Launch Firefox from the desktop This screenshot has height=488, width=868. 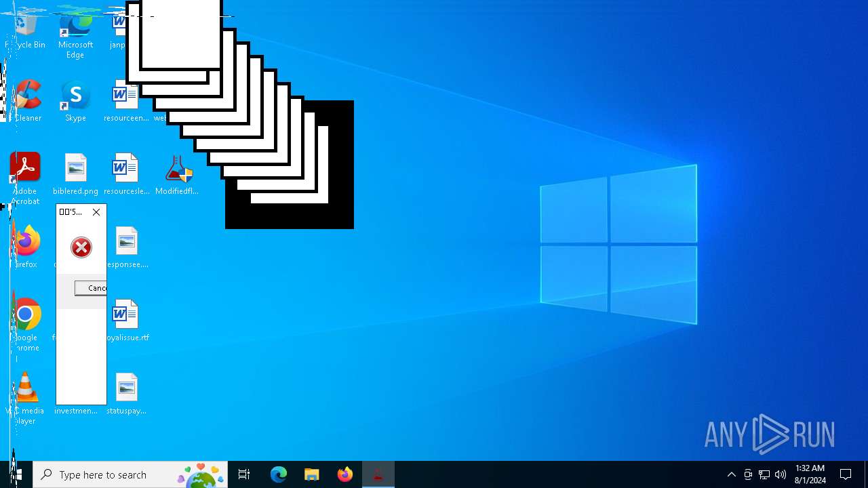[x=26, y=248]
